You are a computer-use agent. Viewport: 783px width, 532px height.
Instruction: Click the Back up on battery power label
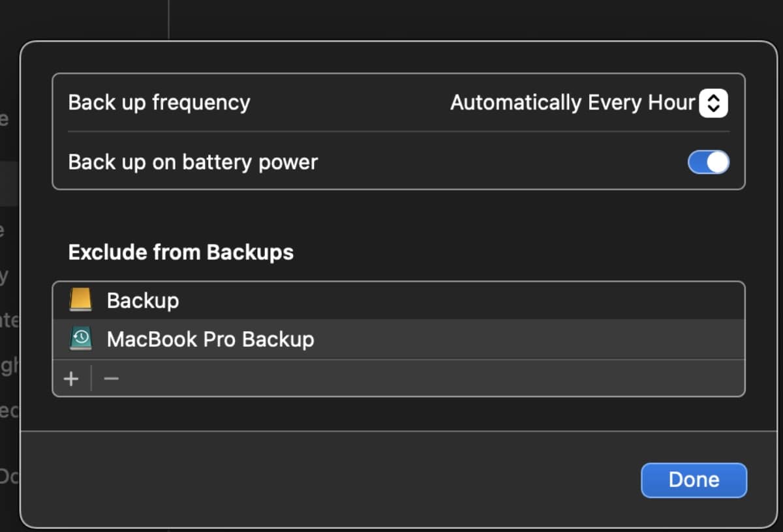(x=192, y=162)
